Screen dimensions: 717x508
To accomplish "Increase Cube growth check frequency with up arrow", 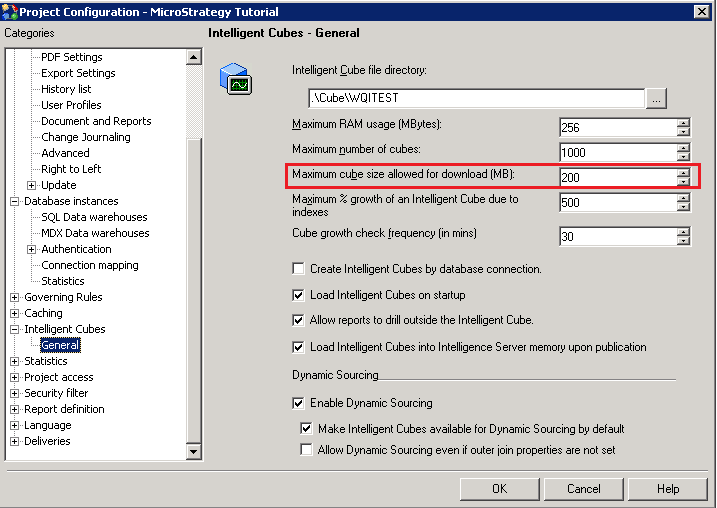I will click(x=683, y=232).
